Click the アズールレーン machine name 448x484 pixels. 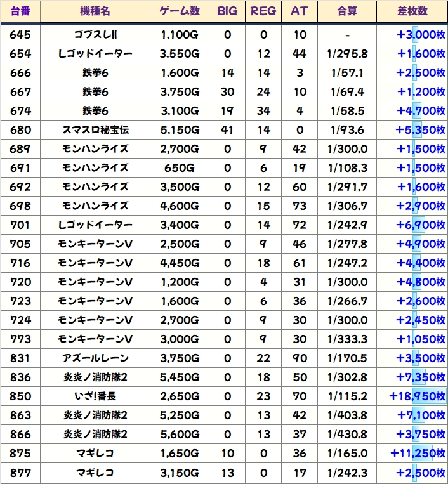tap(95, 358)
